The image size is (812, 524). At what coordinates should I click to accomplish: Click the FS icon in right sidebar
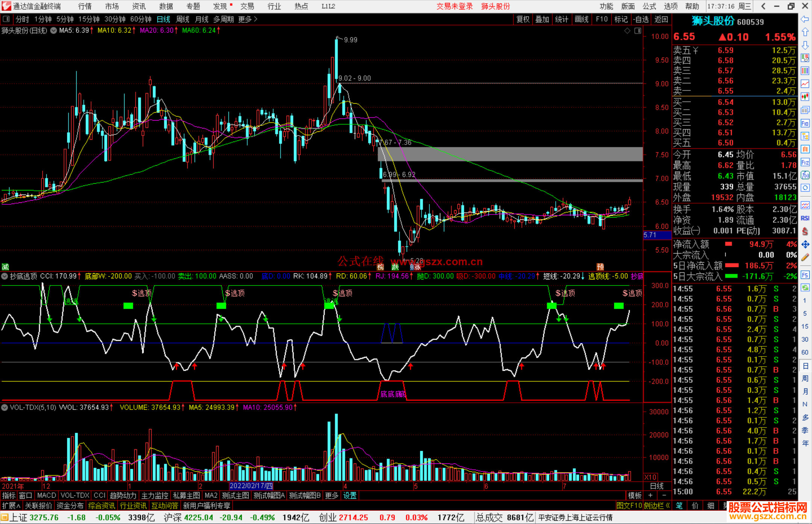(805, 275)
